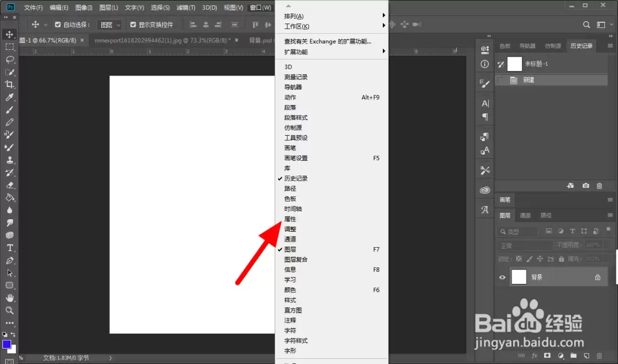Select the 新建 history state

pos(551,80)
